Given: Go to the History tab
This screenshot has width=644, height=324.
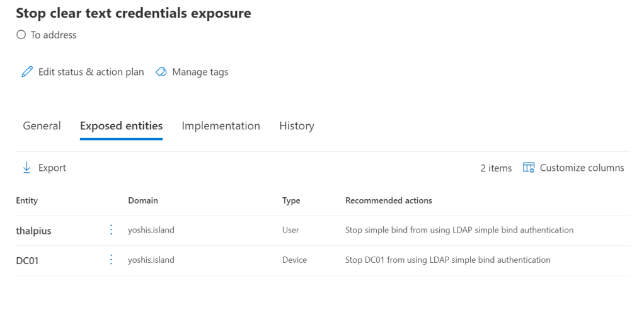Looking at the screenshot, I should 297,125.
